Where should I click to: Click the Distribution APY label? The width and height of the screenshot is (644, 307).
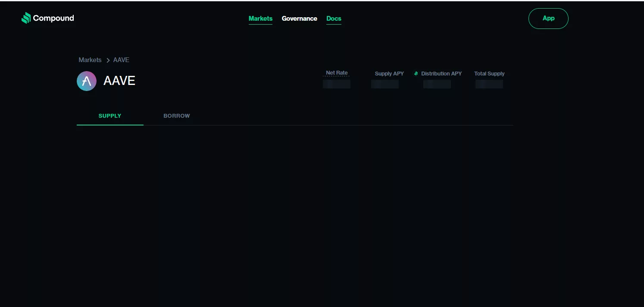[441, 73]
